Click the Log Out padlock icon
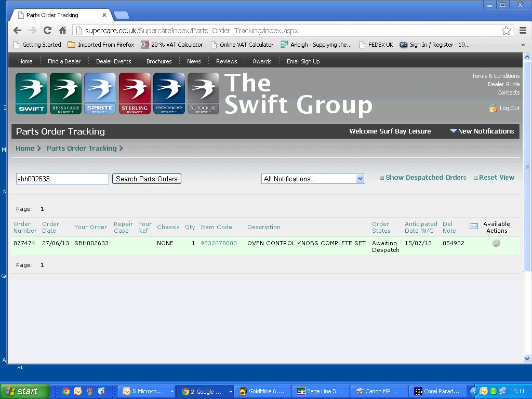Screen dimensions: 532x399 pos(493,108)
